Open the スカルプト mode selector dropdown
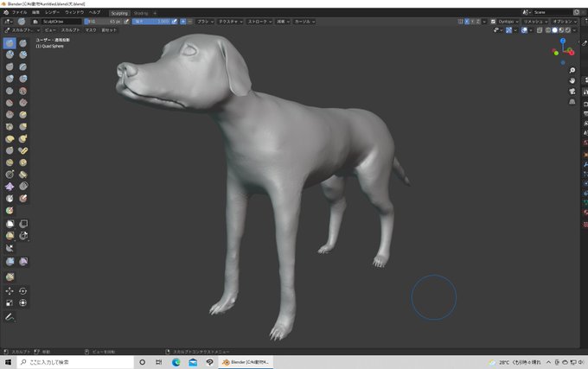The height and width of the screenshot is (369, 588). pyautogui.click(x=22, y=30)
